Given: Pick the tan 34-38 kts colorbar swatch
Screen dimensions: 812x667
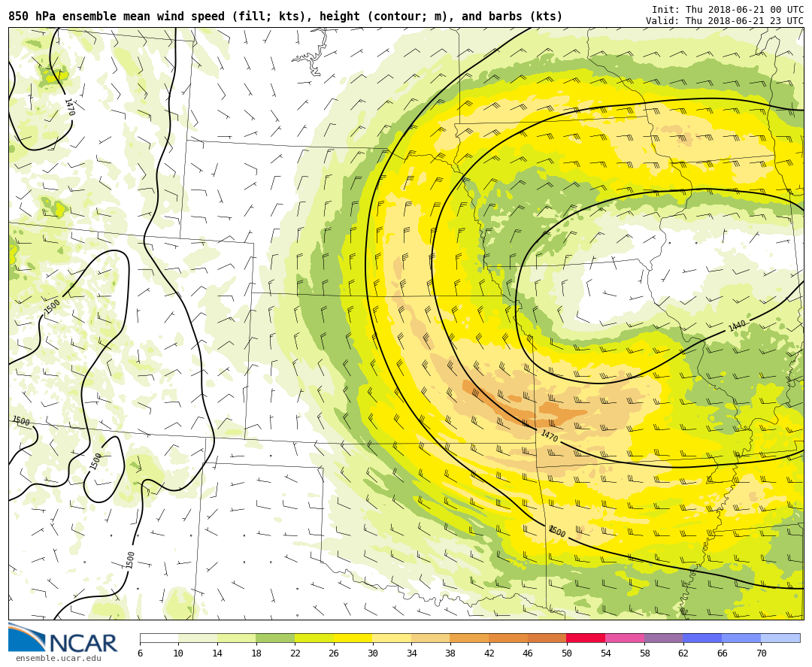Looking at the screenshot, I should click(x=431, y=638).
